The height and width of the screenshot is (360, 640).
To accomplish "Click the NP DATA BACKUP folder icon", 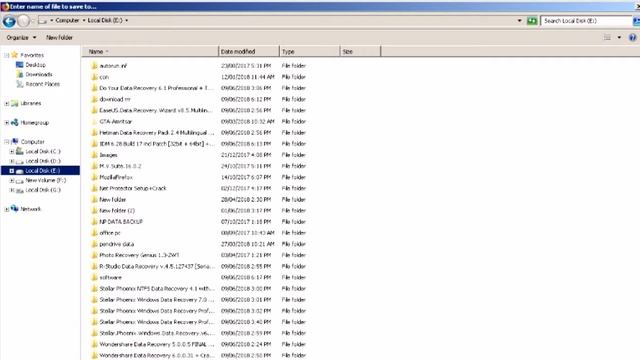I will 94,222.
